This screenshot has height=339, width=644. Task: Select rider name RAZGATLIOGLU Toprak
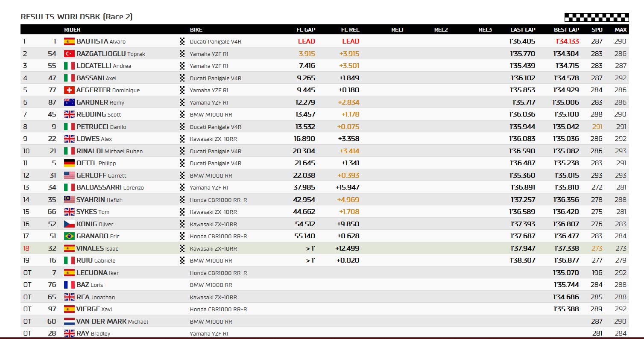click(111, 54)
